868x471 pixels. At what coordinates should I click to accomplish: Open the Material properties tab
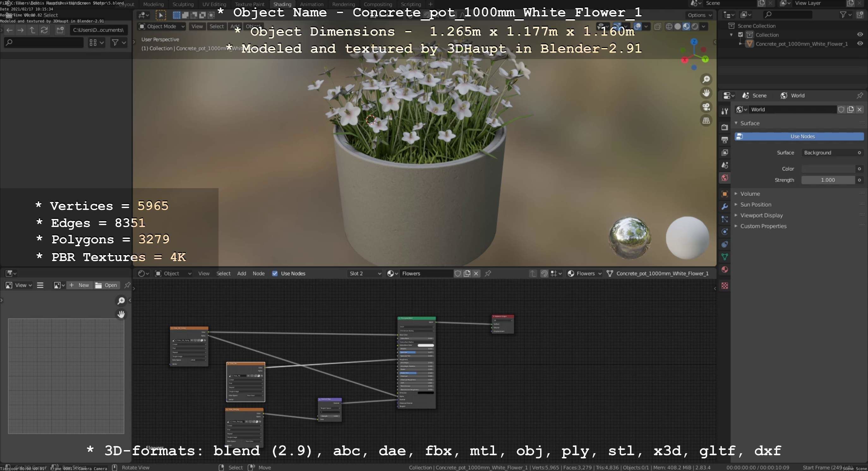(725, 270)
